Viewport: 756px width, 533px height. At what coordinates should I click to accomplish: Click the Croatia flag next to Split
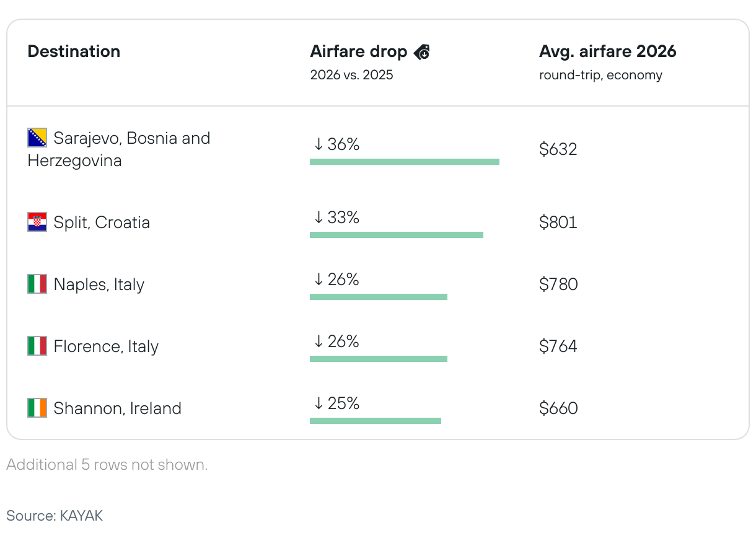37,222
